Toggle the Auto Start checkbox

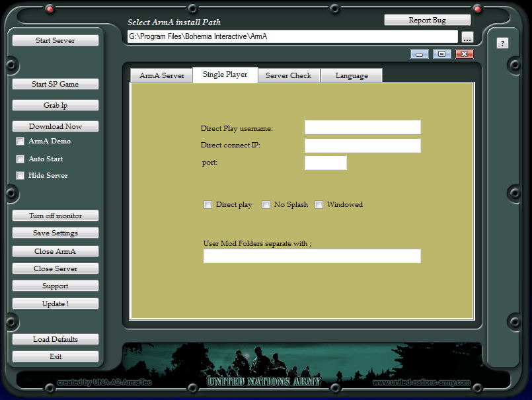tap(20, 159)
